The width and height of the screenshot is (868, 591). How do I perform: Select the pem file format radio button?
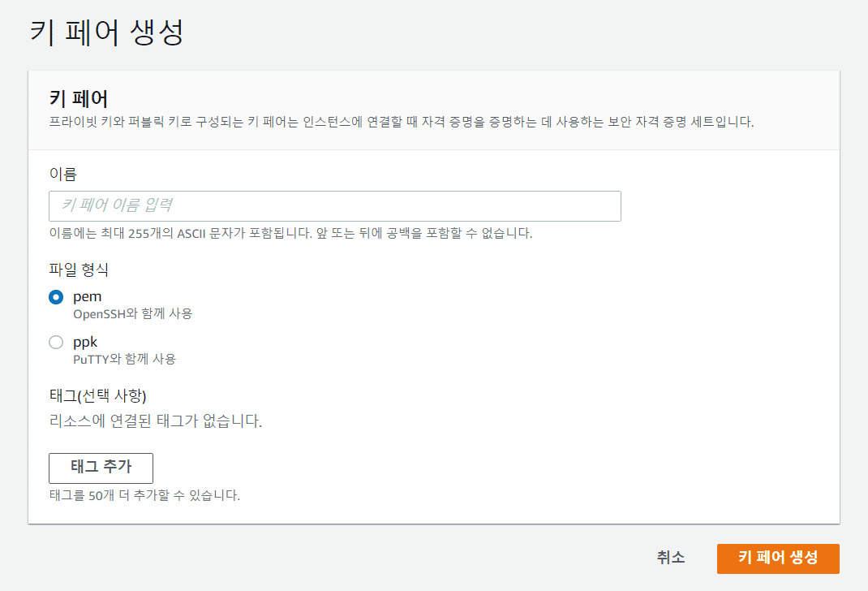coord(56,297)
